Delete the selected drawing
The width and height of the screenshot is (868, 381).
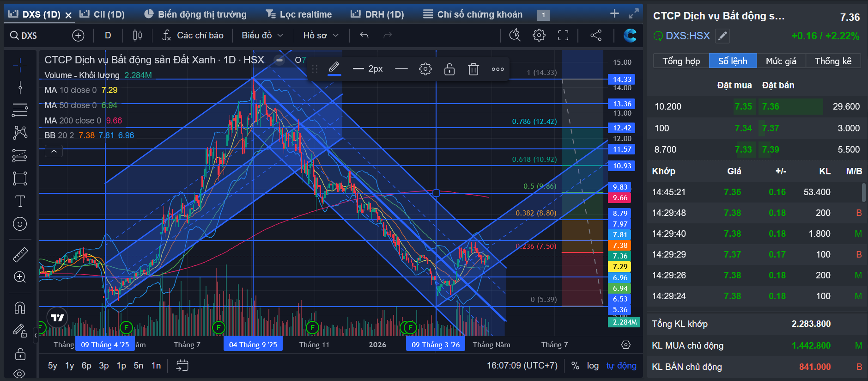[473, 69]
